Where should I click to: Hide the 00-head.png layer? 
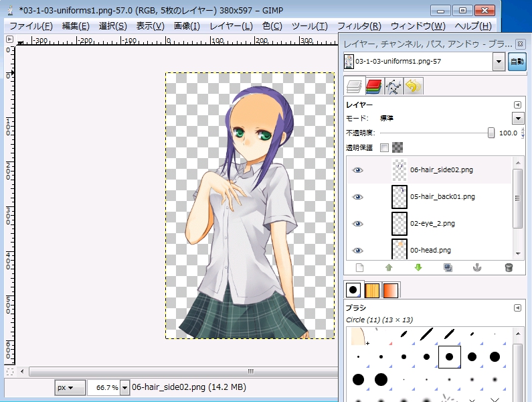pyautogui.click(x=357, y=251)
